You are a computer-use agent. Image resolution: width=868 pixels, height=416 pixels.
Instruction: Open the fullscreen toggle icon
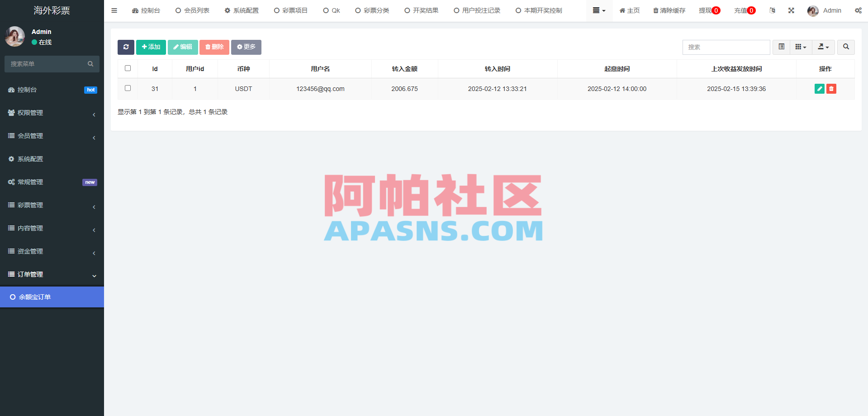(x=791, y=10)
